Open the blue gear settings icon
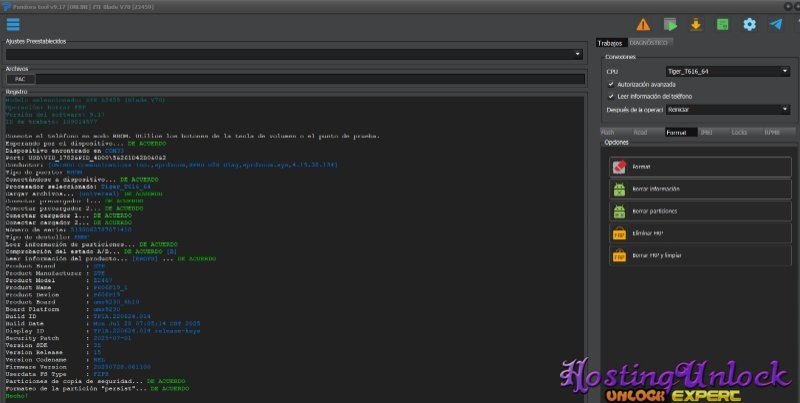Viewport: 800px width, 403px height. coord(749,24)
